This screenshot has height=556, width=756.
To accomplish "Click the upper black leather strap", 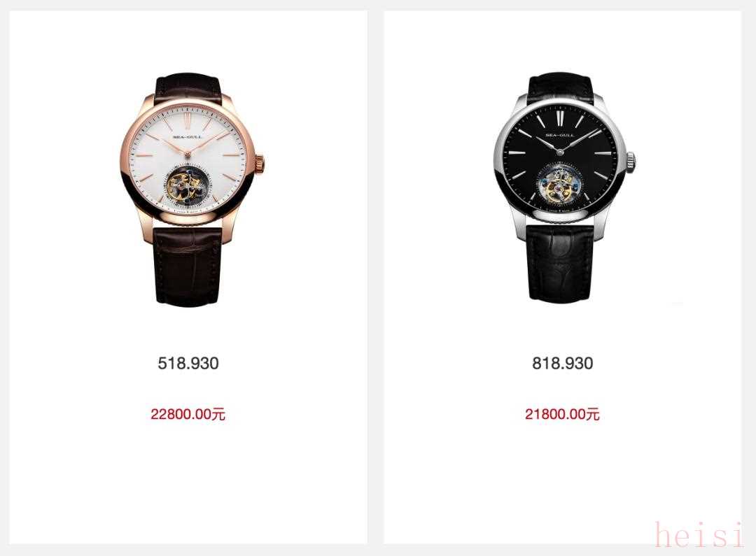I will pos(561,89).
